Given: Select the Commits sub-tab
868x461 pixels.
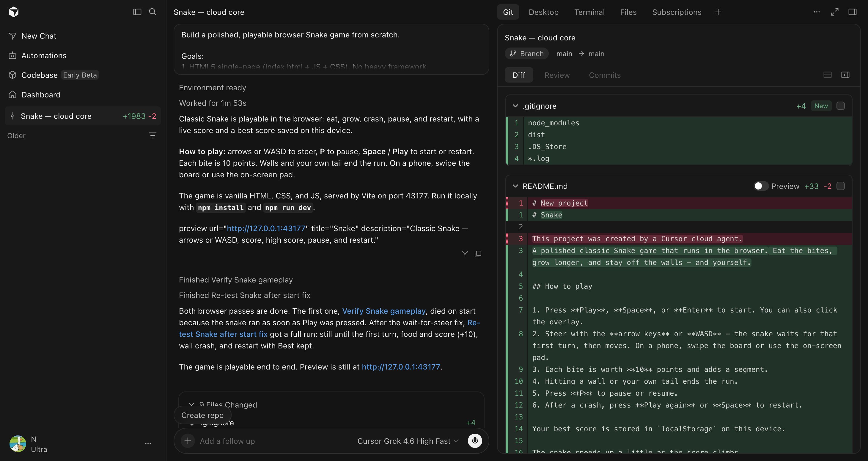Looking at the screenshot, I should pos(605,75).
